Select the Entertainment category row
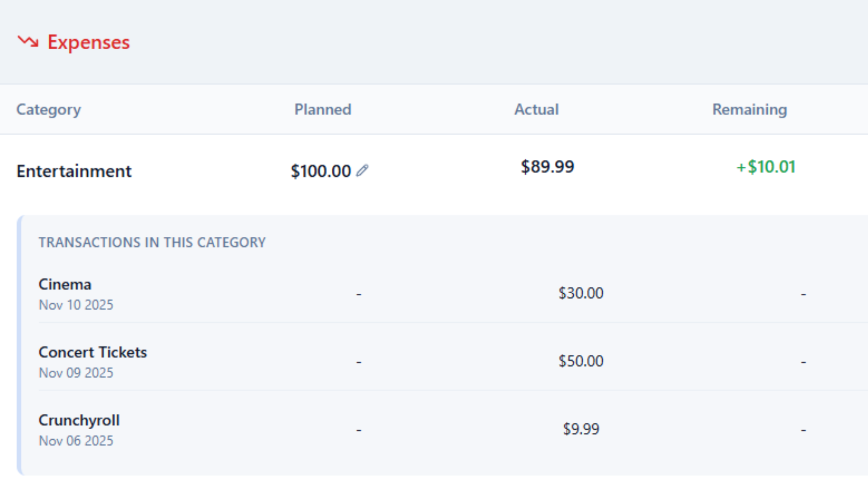The height and width of the screenshot is (488, 868). pyautogui.click(x=74, y=171)
